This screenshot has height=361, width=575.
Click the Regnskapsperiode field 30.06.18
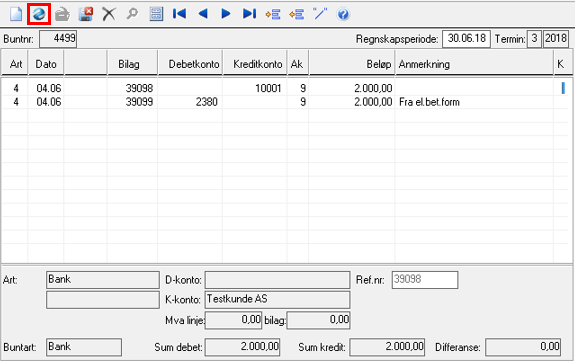coord(466,39)
